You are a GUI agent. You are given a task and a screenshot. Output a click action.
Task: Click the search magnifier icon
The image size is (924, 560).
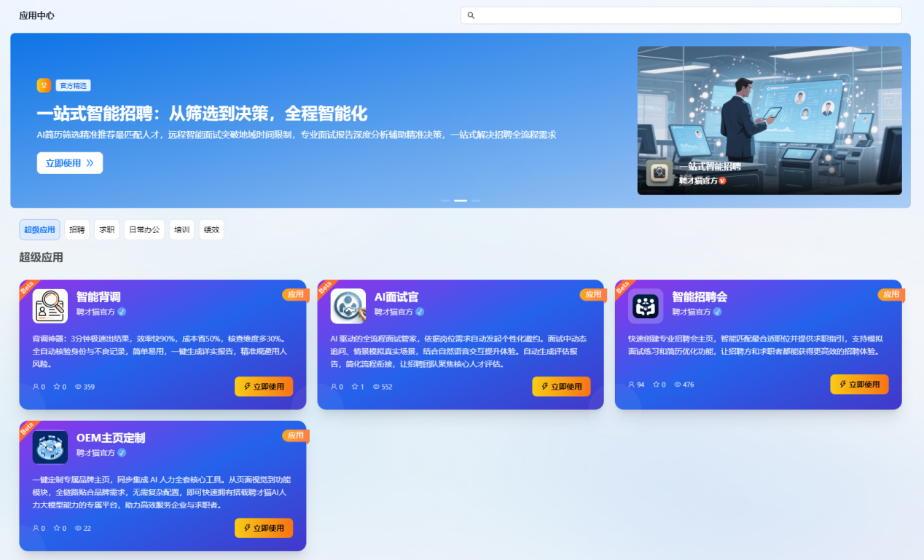(x=471, y=15)
